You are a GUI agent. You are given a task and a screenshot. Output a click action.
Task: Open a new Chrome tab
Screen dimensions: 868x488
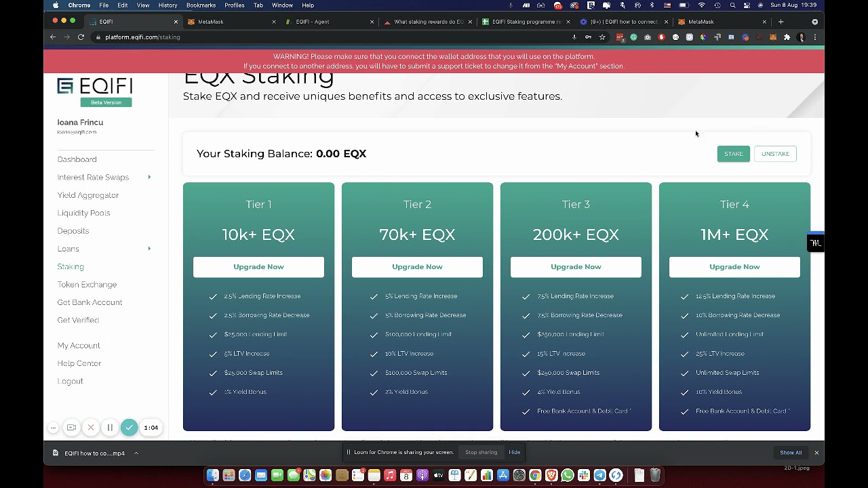pos(781,22)
